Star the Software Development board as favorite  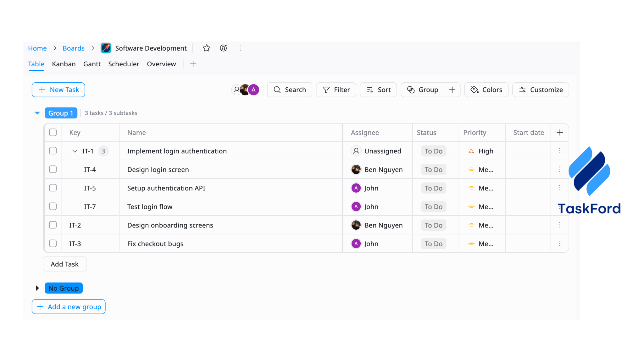point(207,48)
